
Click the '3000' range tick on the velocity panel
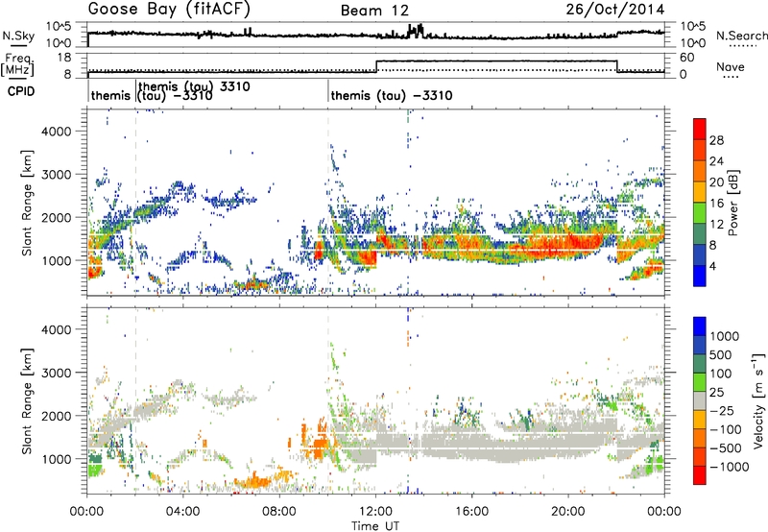pos(57,373)
